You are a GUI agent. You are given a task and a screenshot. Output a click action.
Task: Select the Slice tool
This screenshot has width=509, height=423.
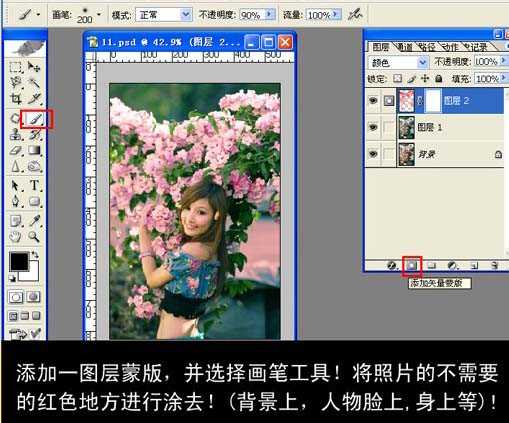[34, 98]
